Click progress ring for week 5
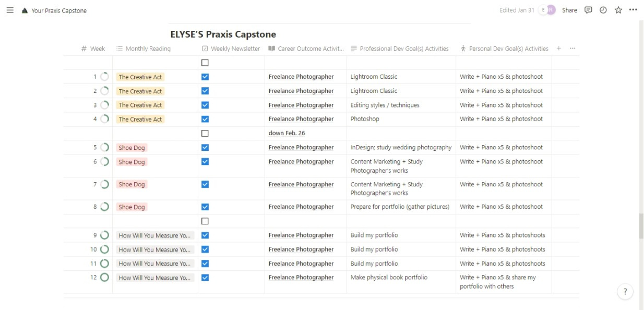The height and width of the screenshot is (310, 644). pos(104,148)
